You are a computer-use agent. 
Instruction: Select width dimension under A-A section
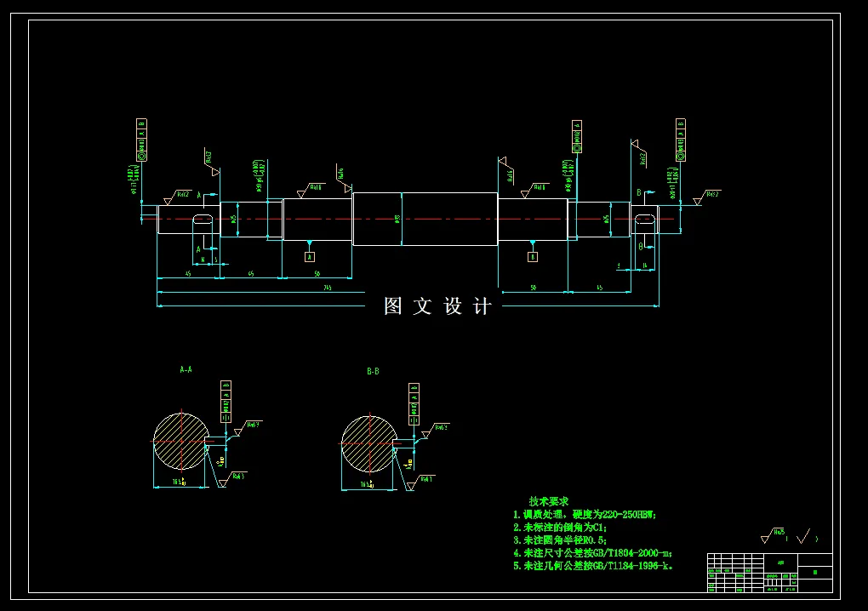tap(180, 482)
